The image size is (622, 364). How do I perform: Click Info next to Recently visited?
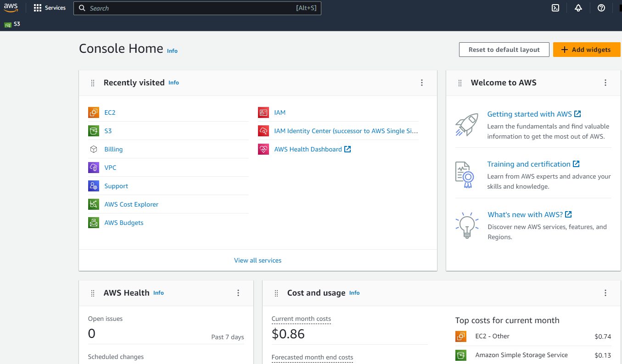point(174,83)
